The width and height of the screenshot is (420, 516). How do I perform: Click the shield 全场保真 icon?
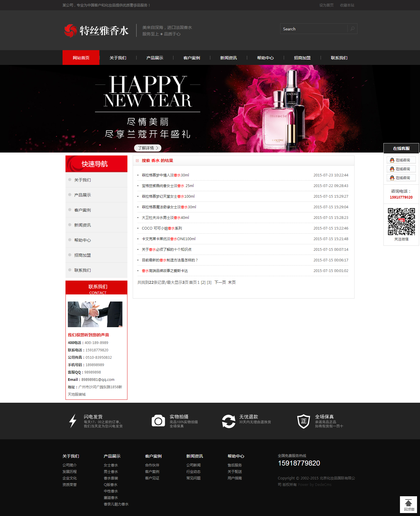[303, 421]
